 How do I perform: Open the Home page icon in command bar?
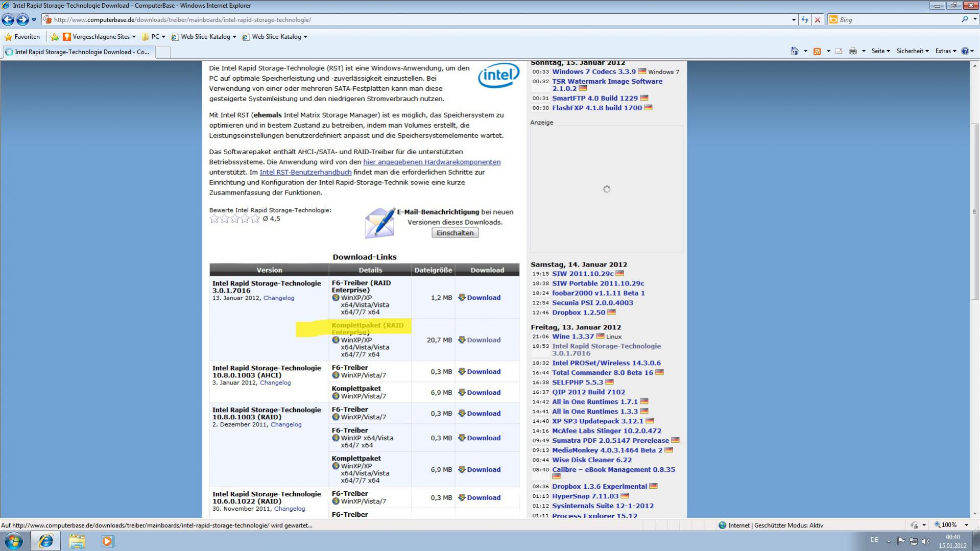794,51
